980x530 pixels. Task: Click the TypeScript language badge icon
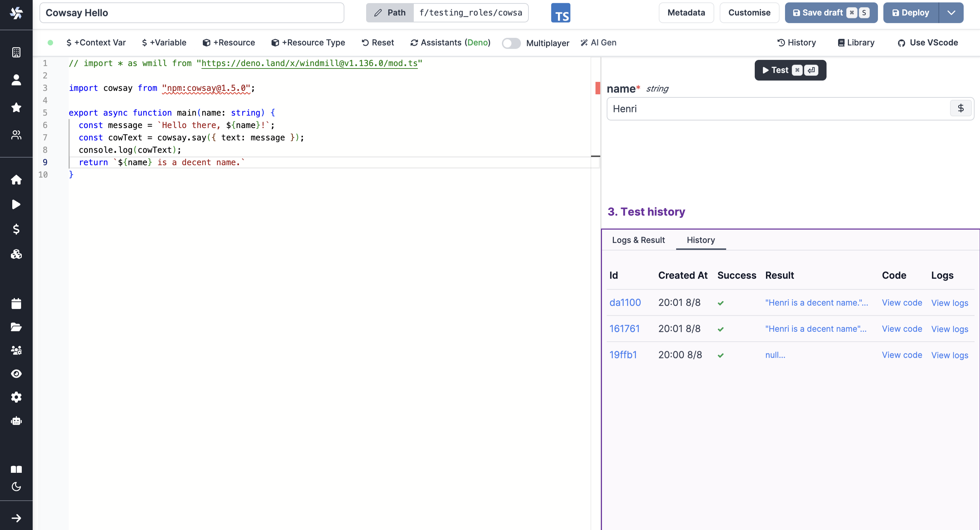tap(560, 13)
